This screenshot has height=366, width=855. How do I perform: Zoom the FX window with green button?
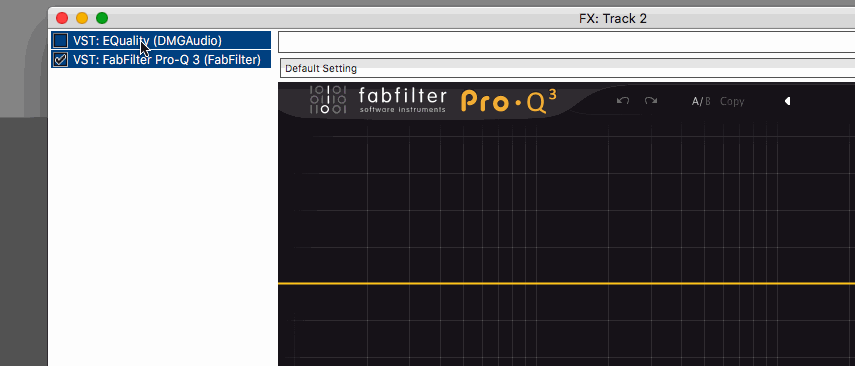click(x=102, y=18)
